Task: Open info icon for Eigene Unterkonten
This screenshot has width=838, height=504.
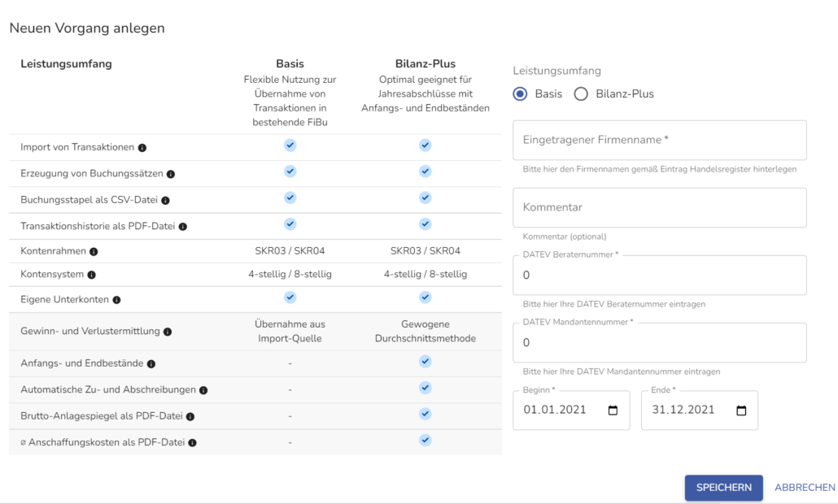Action: tap(116, 300)
